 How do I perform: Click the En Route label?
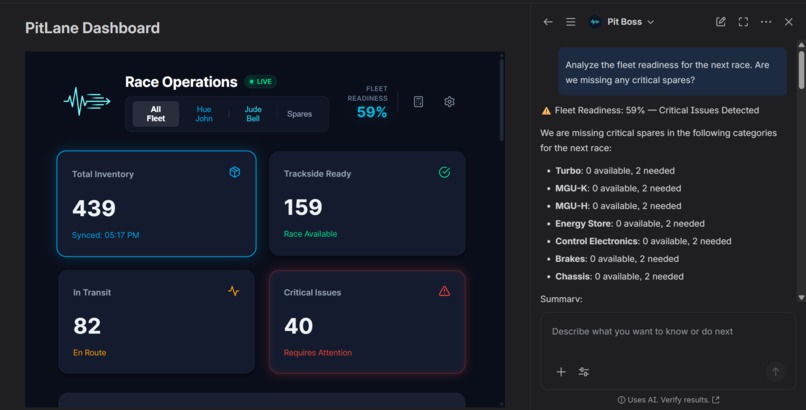[89, 352]
